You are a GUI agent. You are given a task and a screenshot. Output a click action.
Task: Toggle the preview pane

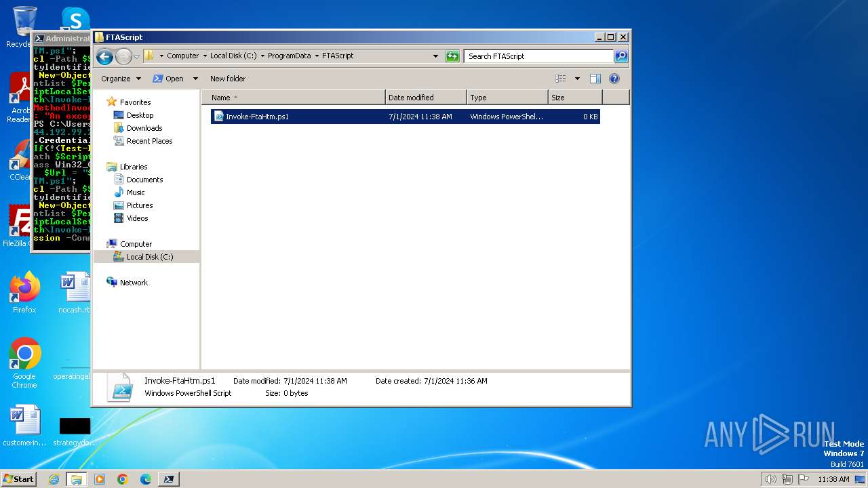[x=595, y=79]
